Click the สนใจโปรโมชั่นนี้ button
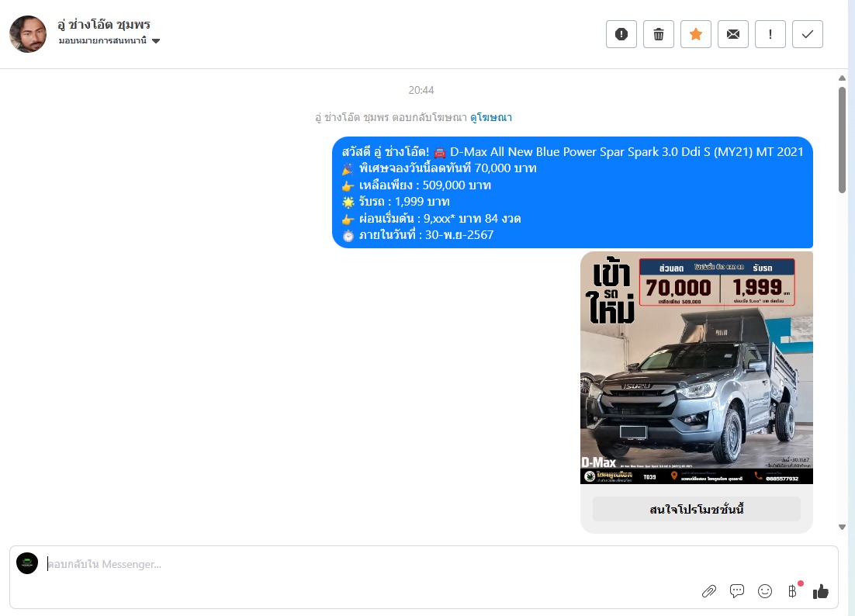This screenshot has width=855, height=616. pyautogui.click(x=696, y=509)
